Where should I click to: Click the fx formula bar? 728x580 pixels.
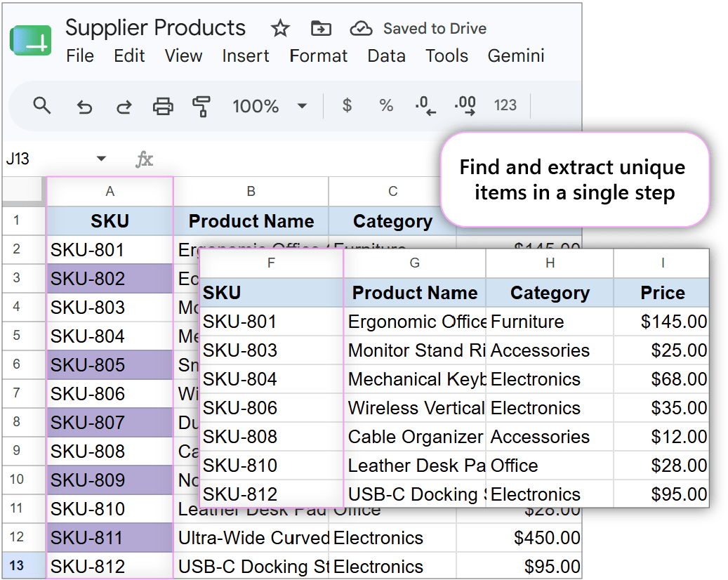[x=145, y=159]
